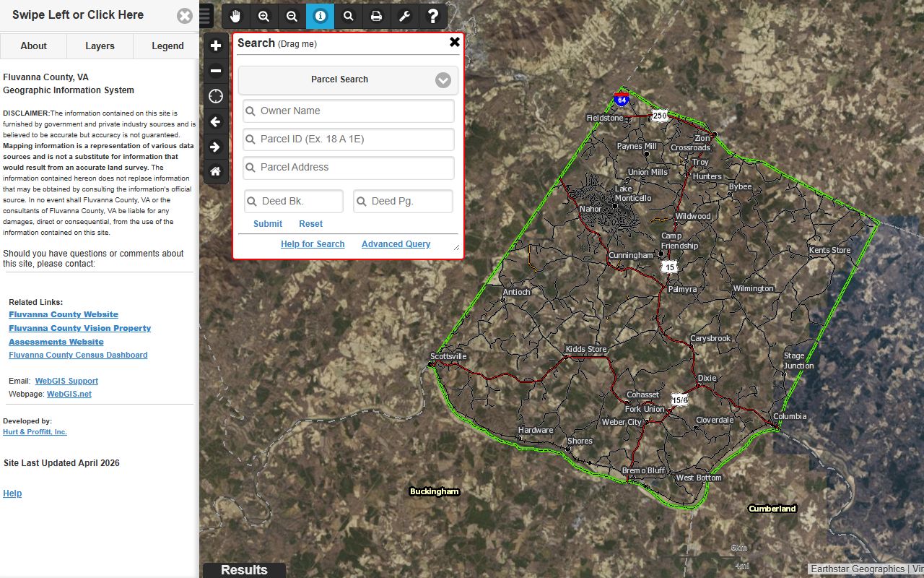The height and width of the screenshot is (578, 924).
Task: Activate the Zoom In magnifier tool
Action: [263, 16]
